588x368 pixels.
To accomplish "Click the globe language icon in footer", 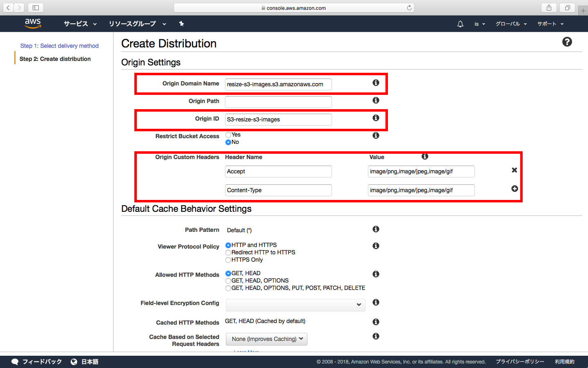I will [x=74, y=361].
